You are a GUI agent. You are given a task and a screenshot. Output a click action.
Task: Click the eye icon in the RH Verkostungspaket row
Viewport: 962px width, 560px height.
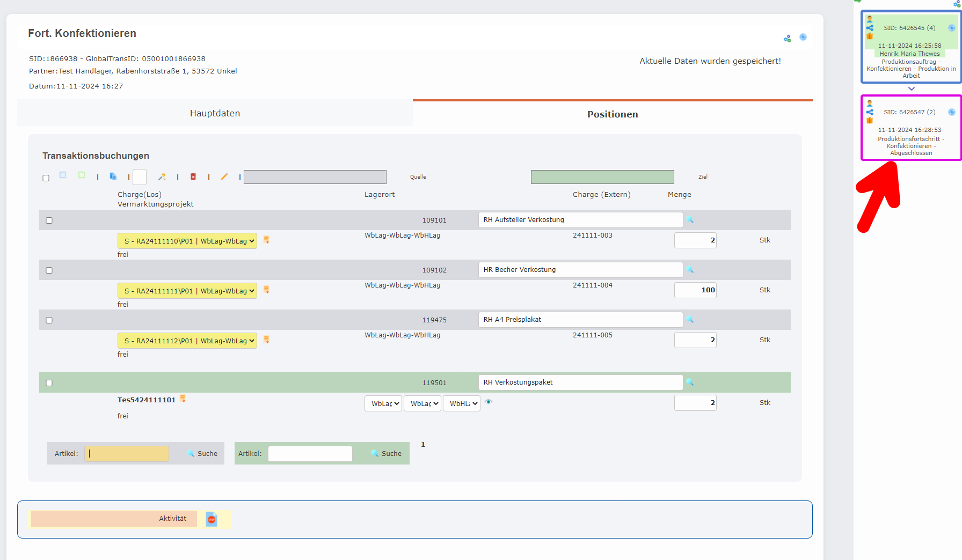tap(489, 402)
